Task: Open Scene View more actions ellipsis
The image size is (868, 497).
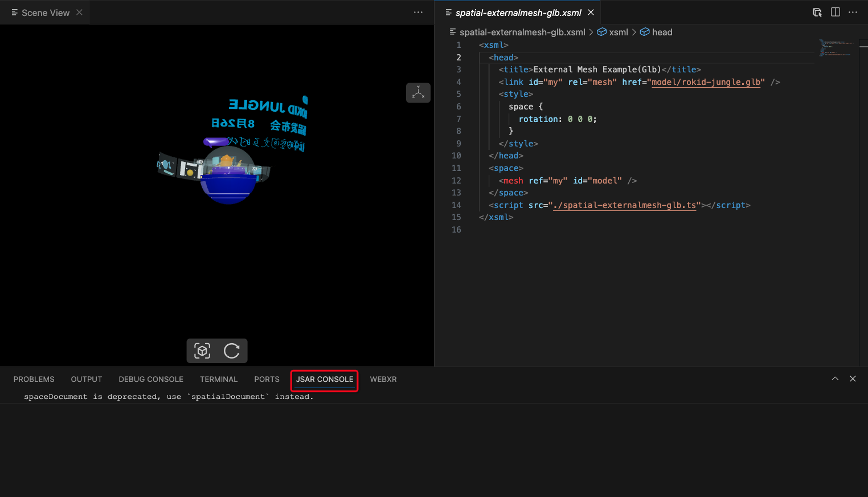Action: click(418, 13)
